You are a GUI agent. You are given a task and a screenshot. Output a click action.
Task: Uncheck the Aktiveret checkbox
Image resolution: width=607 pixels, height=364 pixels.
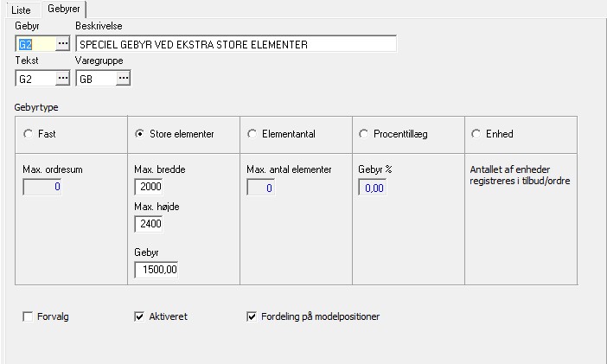[139, 316]
